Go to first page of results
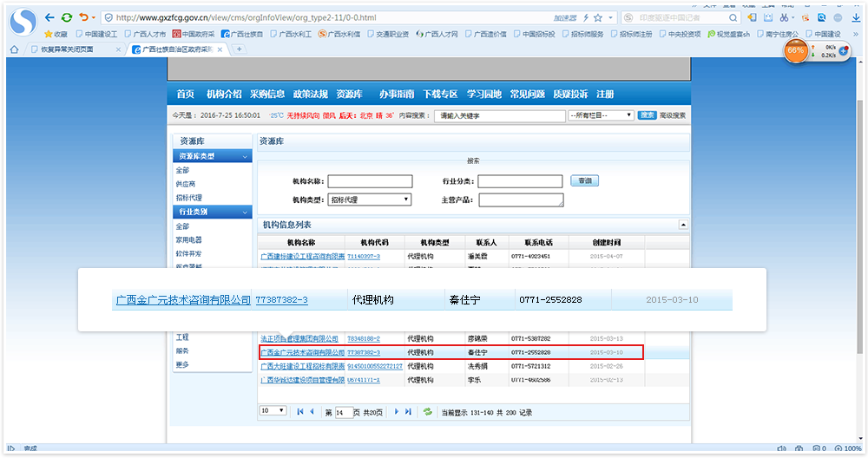868x458 pixels. click(300, 411)
